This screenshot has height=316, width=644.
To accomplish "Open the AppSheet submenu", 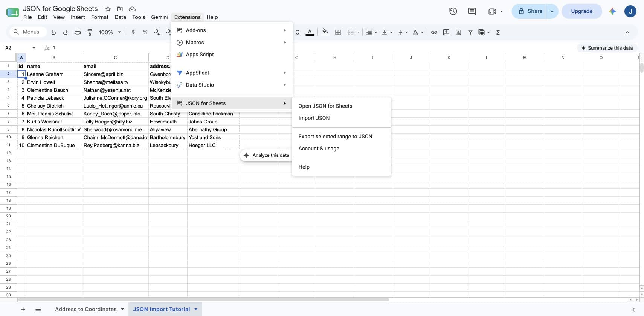I will [x=232, y=73].
